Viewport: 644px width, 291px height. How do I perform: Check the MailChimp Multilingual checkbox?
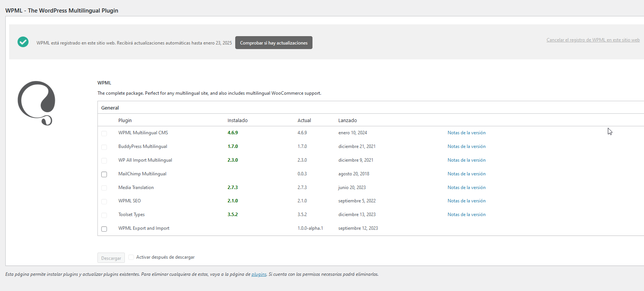pyautogui.click(x=104, y=174)
